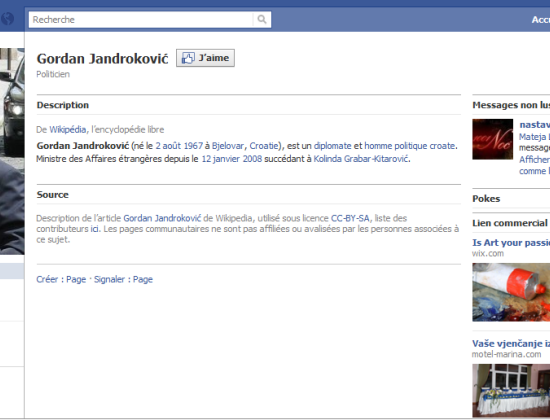Open the Kolinda Grabar-Kitarović link
550x420 pixels.
361,159
